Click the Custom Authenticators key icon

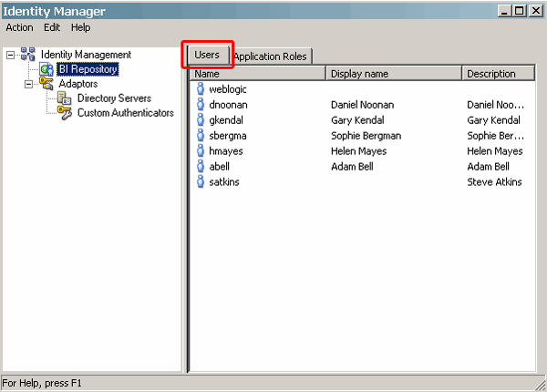(65, 113)
